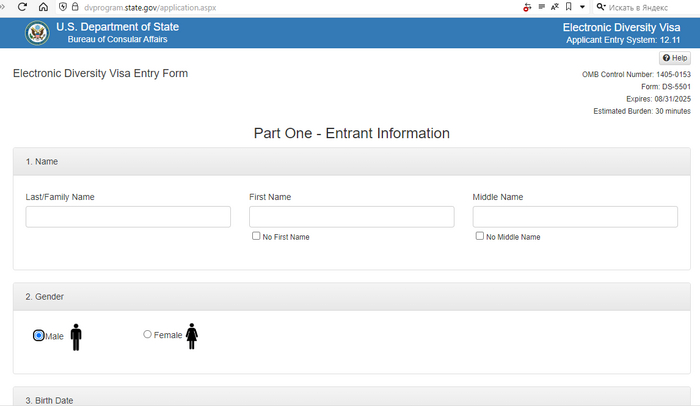Image resolution: width=700 pixels, height=406 pixels.
Task: Click the dvprogram.state.gov address bar URL
Action: point(150,7)
